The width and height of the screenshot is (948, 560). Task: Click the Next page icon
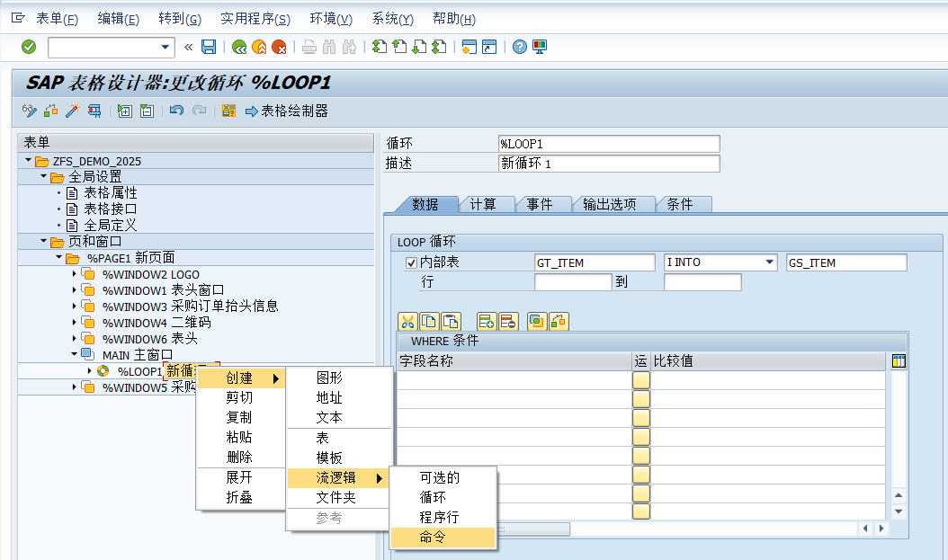tap(419, 47)
